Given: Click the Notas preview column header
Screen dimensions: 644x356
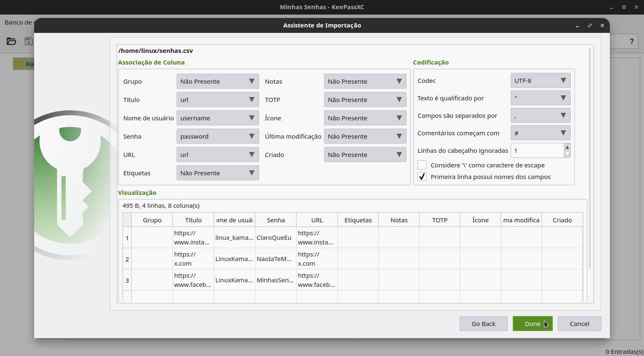Looking at the screenshot, I should tap(399, 220).
